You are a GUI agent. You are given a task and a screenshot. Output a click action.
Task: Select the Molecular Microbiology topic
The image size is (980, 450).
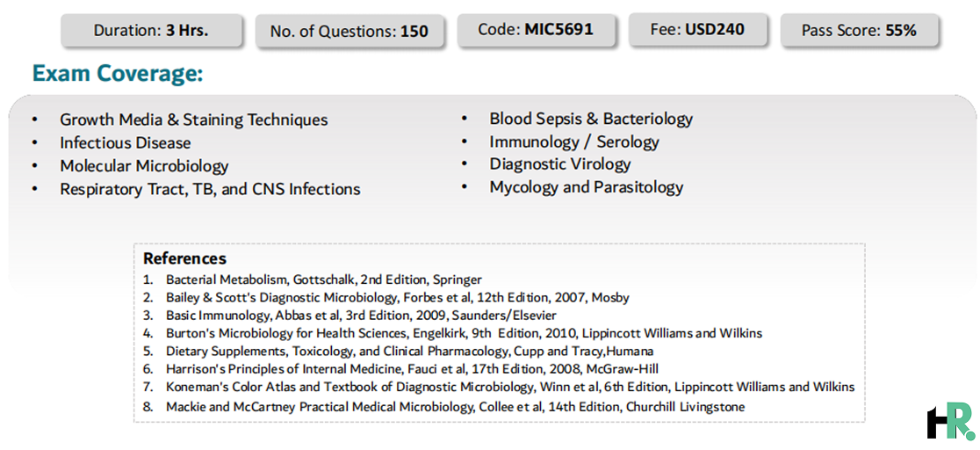(144, 166)
